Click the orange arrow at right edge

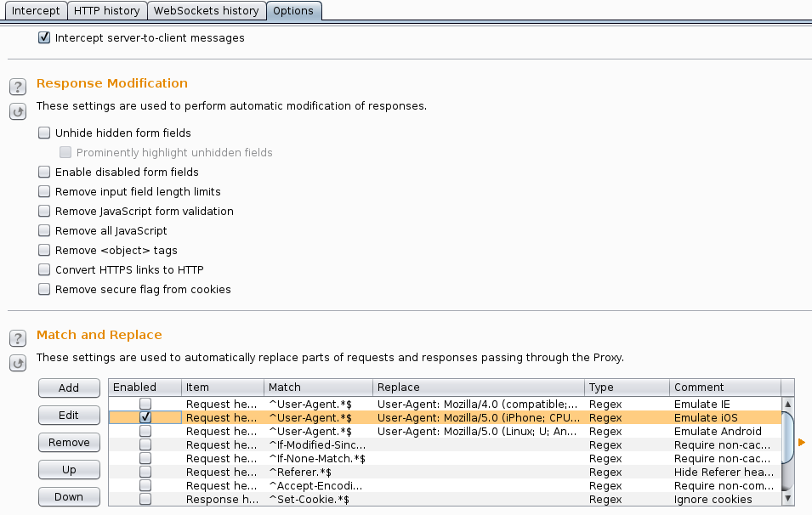click(801, 442)
